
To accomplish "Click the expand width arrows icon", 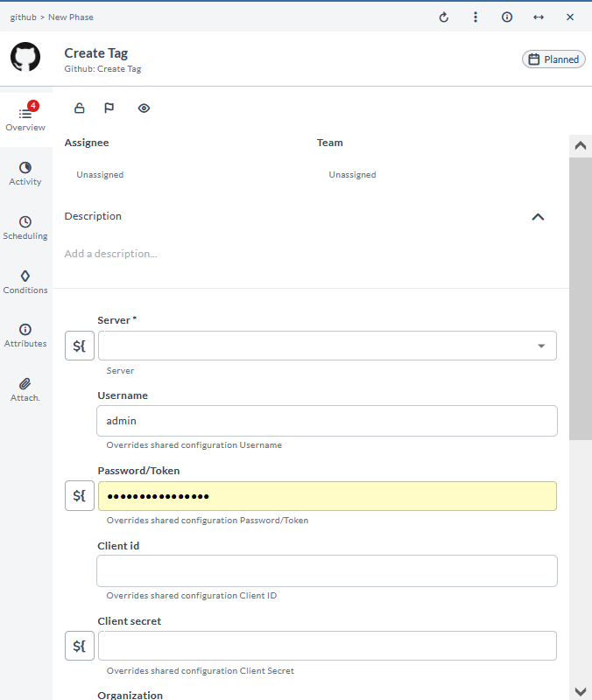I will click(x=539, y=17).
